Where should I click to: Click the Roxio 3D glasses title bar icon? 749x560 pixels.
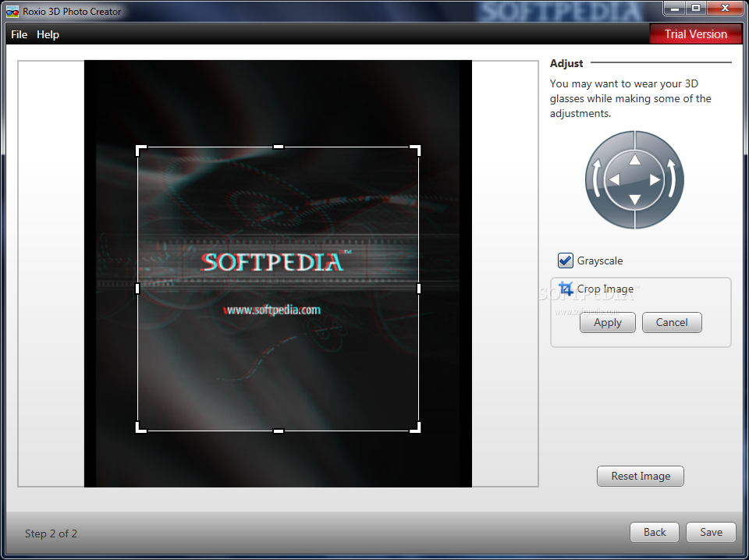(x=12, y=11)
